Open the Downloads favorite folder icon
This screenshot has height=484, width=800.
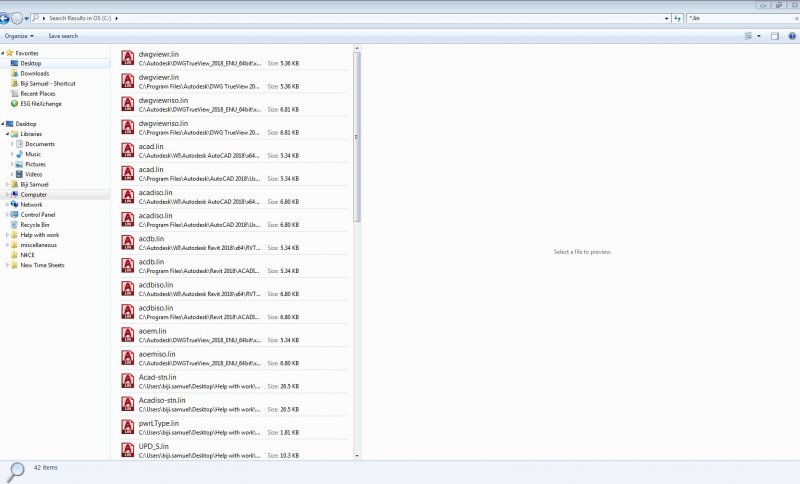14,73
